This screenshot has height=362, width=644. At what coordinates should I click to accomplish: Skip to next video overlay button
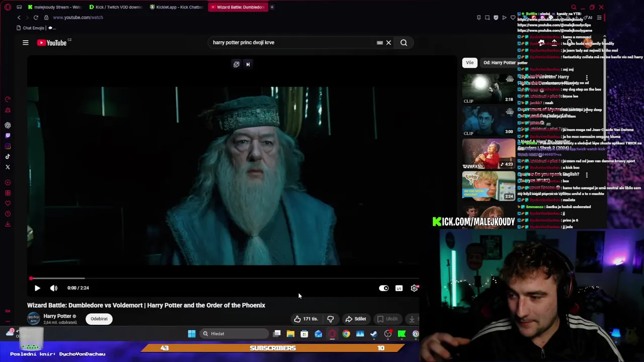click(248, 64)
